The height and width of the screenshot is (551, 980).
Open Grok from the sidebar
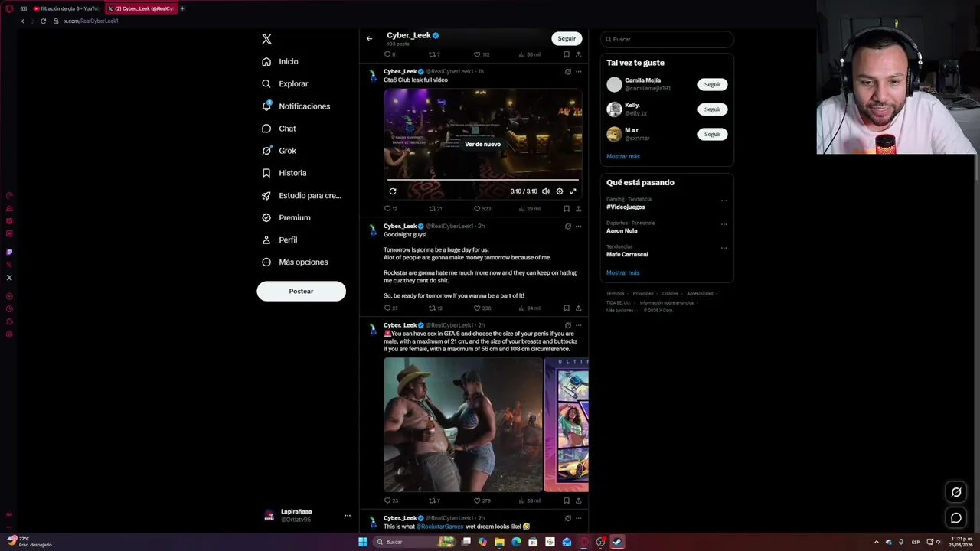(279, 151)
